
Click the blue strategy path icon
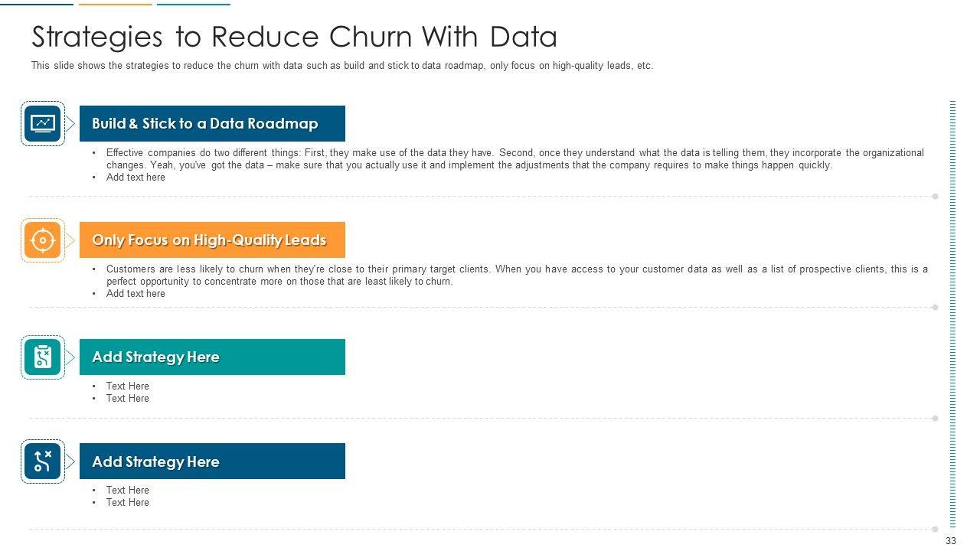(x=43, y=461)
